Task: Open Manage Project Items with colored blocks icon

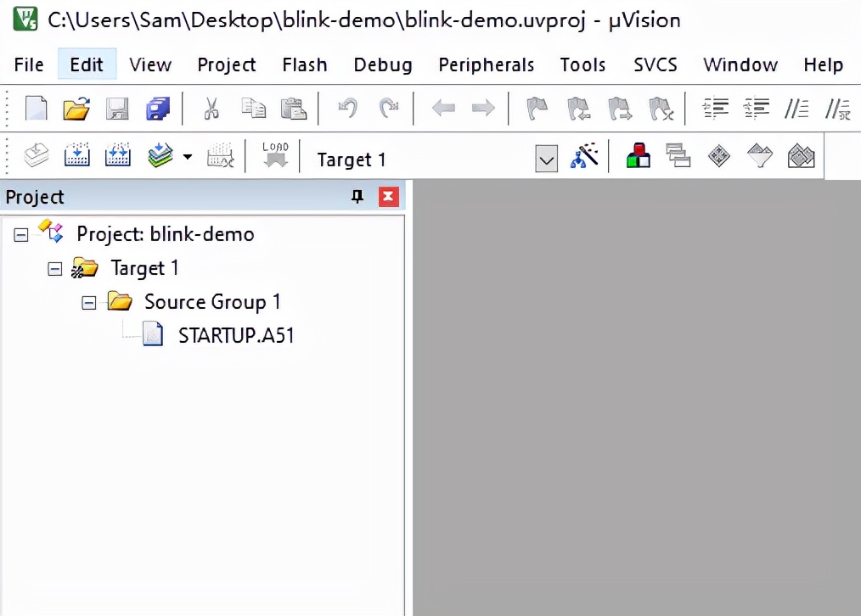Action: 638,155
